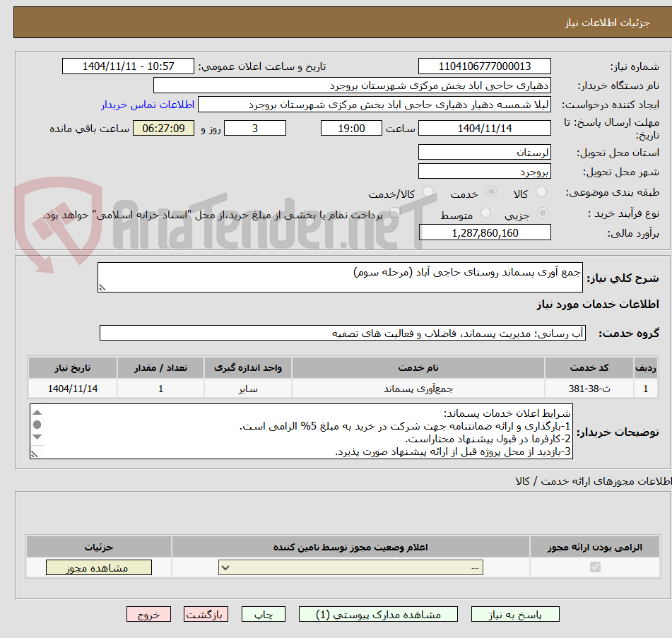Toggle the treasury documents payment checkbox

pos(394,213)
